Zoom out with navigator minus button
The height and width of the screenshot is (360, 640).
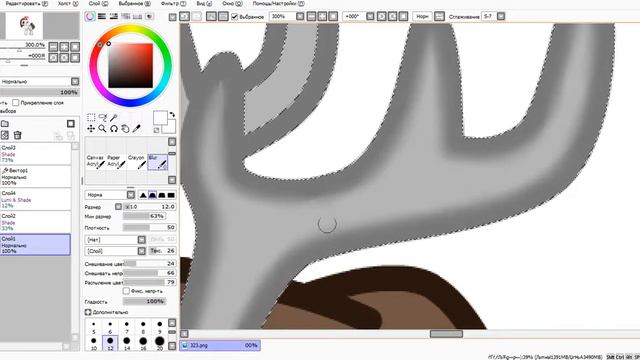pos(53,47)
